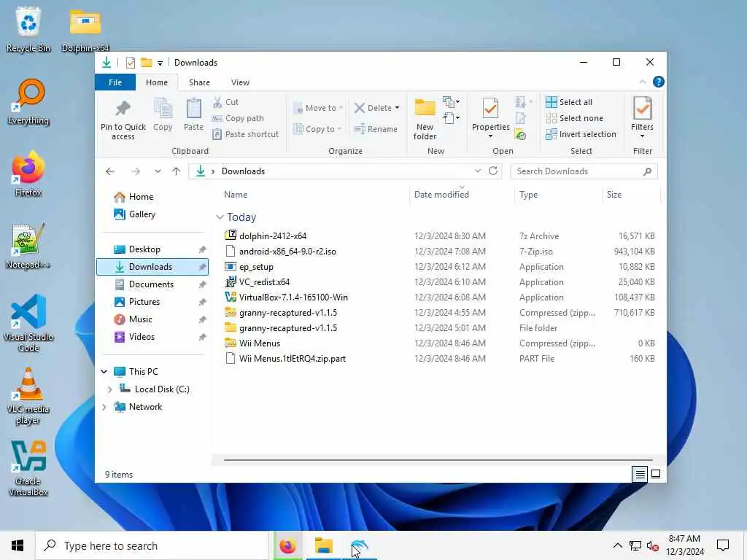Click Paste shortcut in ribbon
Image resolution: width=747 pixels, height=560 pixels.
coord(245,134)
